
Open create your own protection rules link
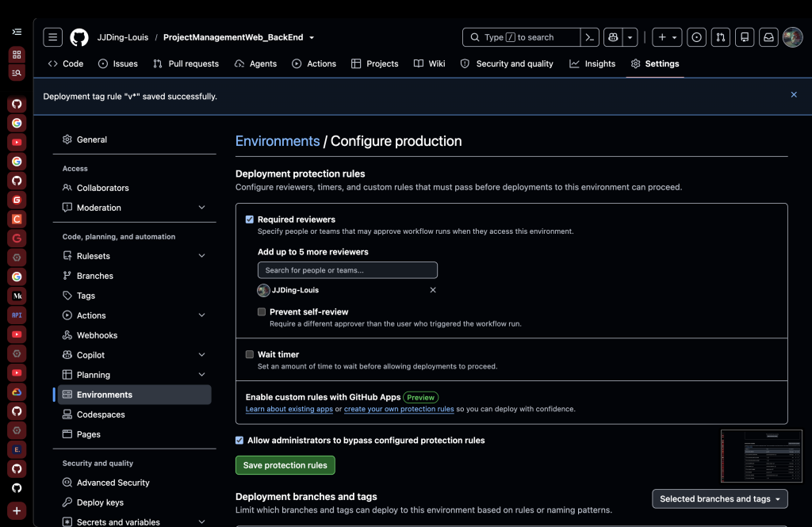(x=399, y=409)
